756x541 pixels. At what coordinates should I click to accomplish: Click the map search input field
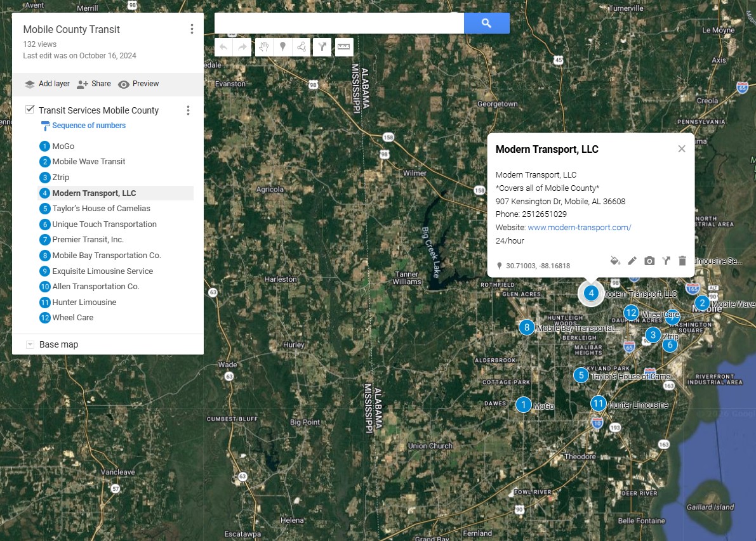pyautogui.click(x=339, y=23)
